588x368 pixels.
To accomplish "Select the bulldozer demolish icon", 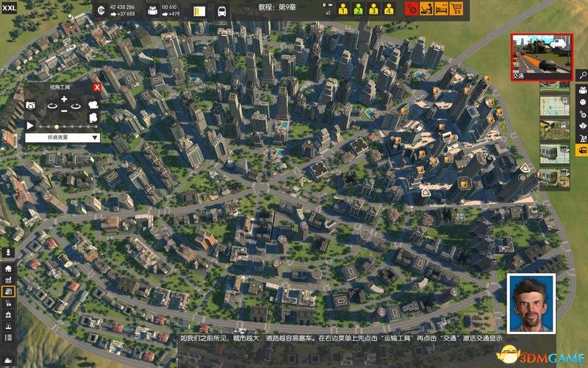I will [x=8, y=361].
